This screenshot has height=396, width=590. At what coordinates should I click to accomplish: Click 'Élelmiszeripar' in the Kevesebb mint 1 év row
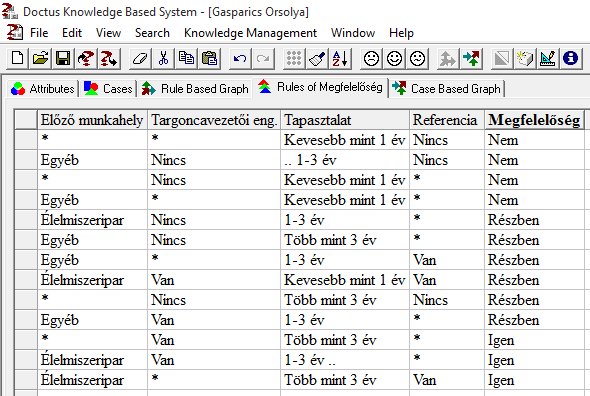point(92,280)
